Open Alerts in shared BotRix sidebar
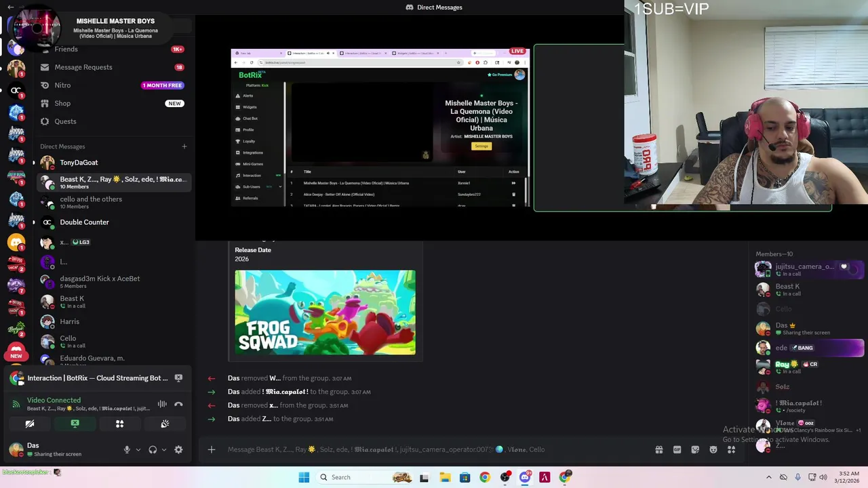The height and width of the screenshot is (488, 868). coord(248,96)
